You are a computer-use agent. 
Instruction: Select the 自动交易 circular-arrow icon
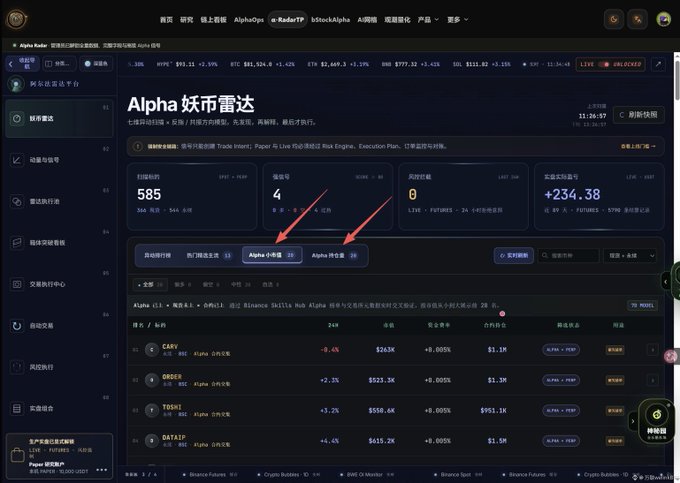click(x=16, y=326)
